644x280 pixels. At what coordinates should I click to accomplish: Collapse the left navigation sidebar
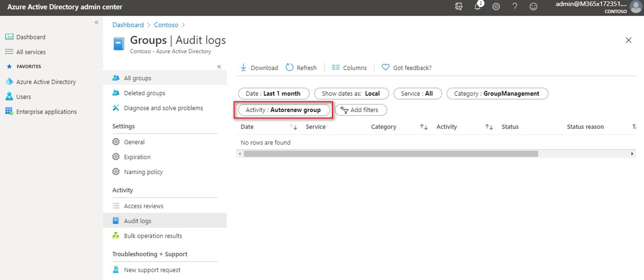[x=96, y=22]
